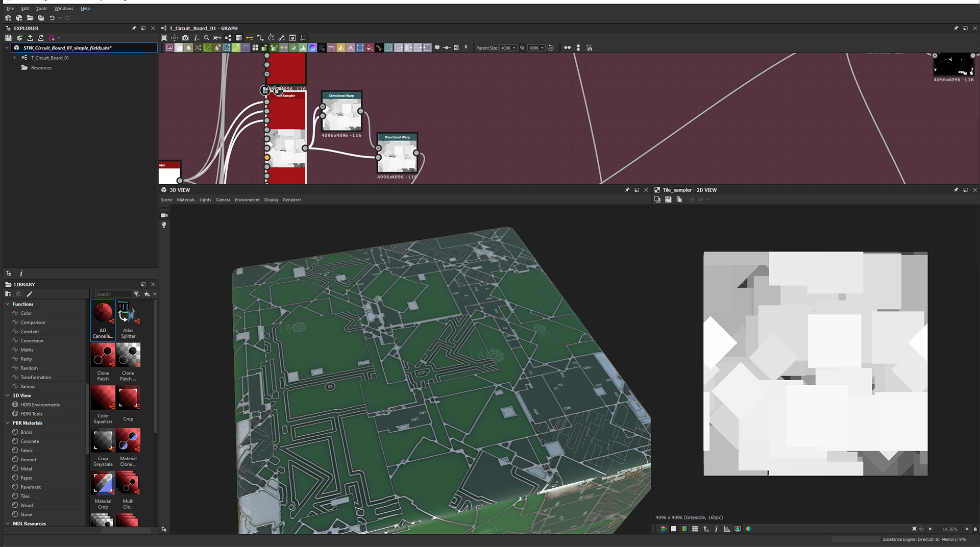Viewport: 980px width, 547px height.
Task: Select HDRI Environments in Library
Action: [x=40, y=405]
